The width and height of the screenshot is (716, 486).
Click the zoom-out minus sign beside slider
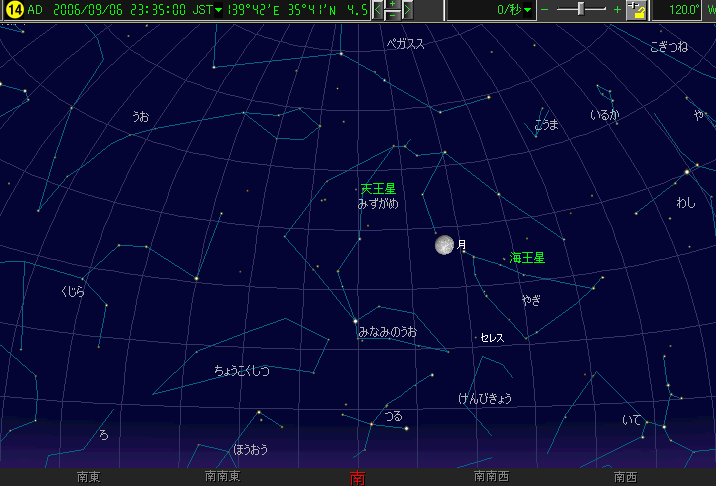coord(545,10)
